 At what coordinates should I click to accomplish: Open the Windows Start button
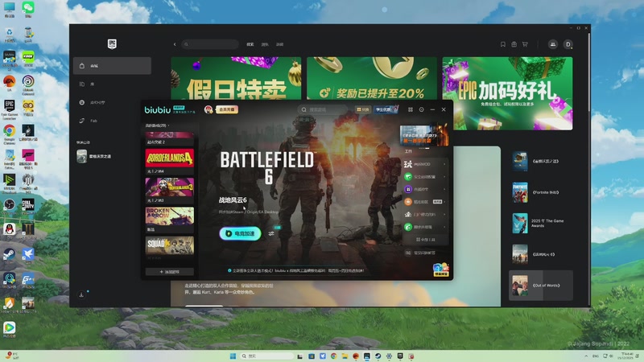tap(233, 356)
